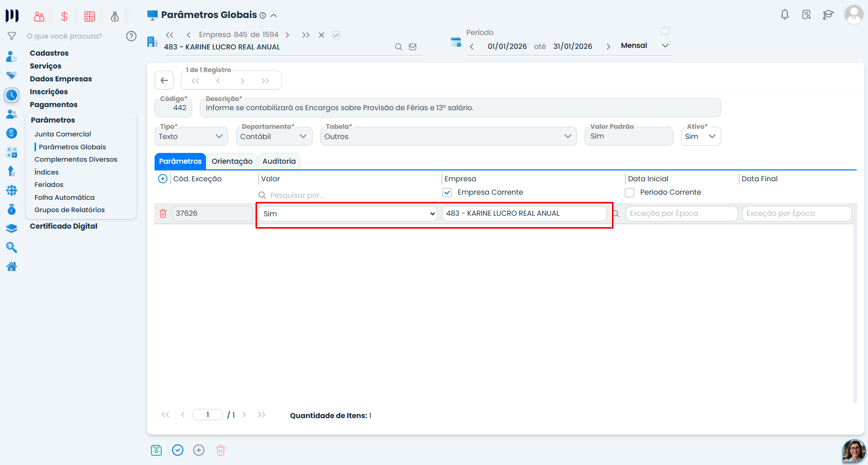Toggle the checkbox above the Mensal selector

(x=666, y=31)
